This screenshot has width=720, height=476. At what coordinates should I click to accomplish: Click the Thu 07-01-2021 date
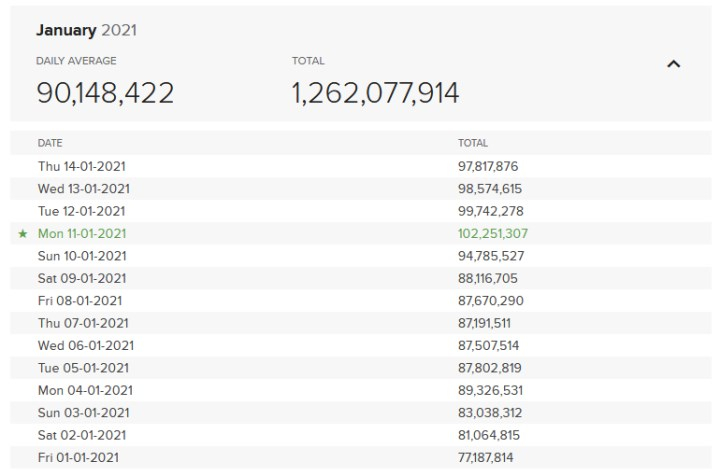pos(82,323)
